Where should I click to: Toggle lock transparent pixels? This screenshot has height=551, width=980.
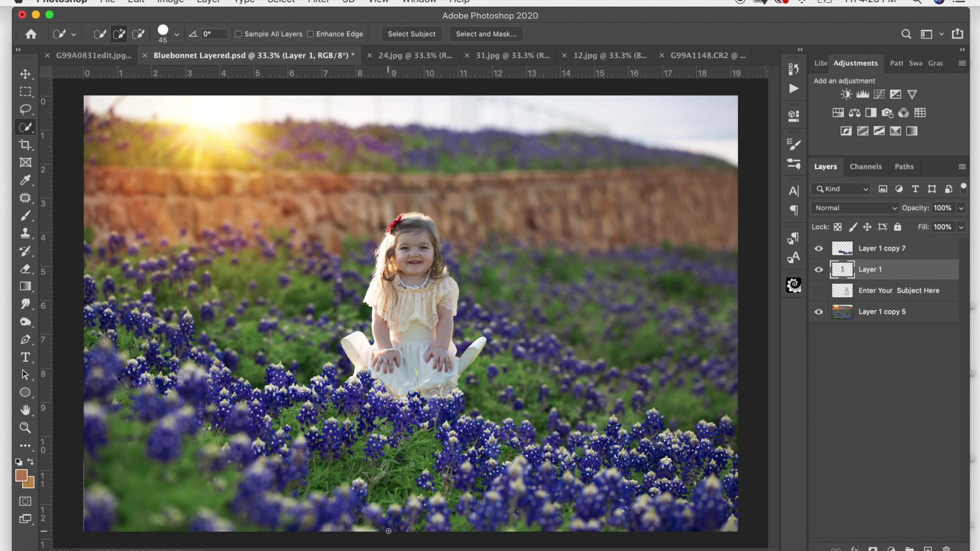pos(837,227)
